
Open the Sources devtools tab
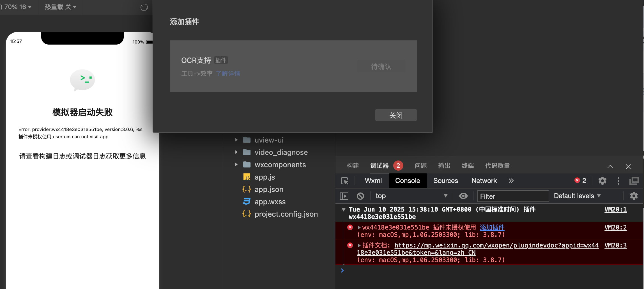(445, 181)
